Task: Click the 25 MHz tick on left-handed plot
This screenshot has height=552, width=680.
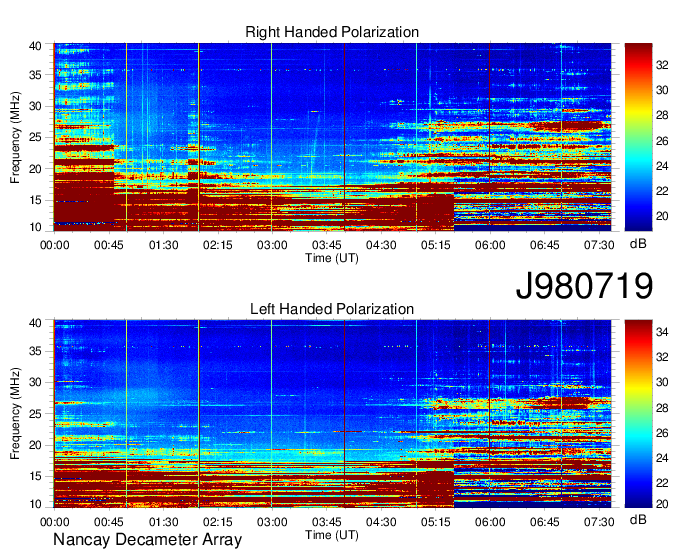Action: click(x=35, y=414)
